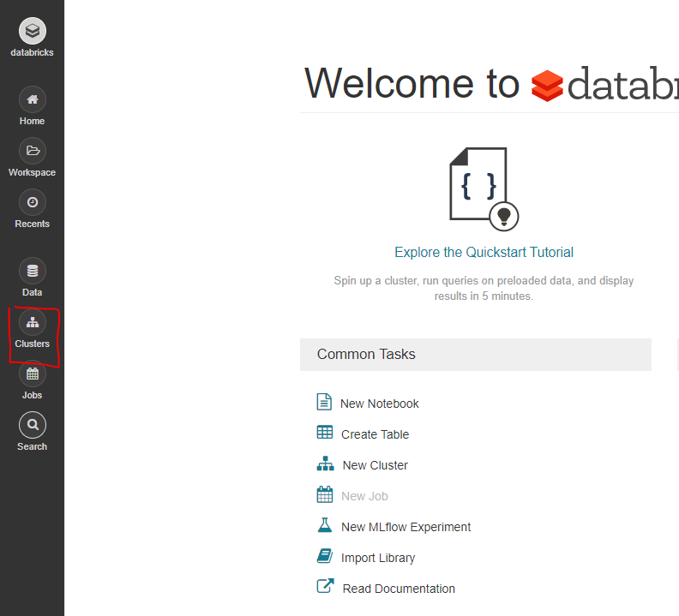Image resolution: width=679 pixels, height=616 pixels.
Task: Click the Quickstart Tutorial document icon
Action: [x=484, y=189]
